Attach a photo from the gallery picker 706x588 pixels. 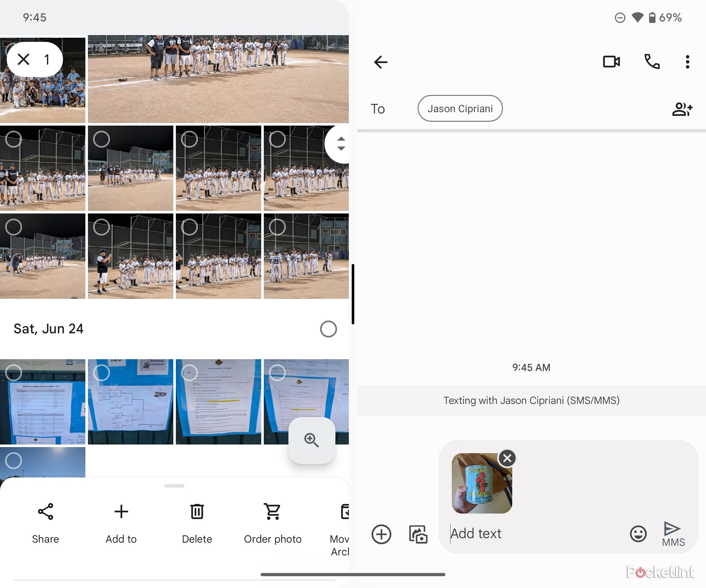click(x=418, y=534)
